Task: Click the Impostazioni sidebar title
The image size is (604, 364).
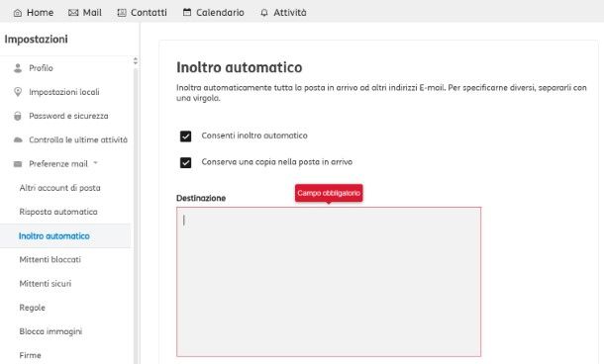Action: click(x=37, y=40)
